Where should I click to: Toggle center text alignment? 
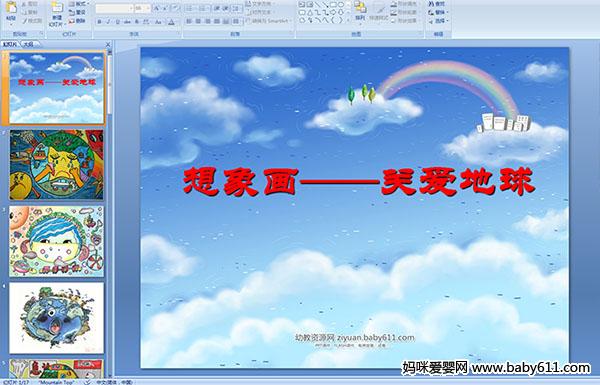198,21
